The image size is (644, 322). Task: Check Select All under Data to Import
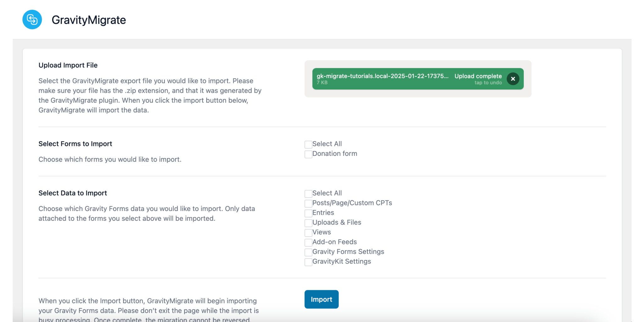(308, 194)
